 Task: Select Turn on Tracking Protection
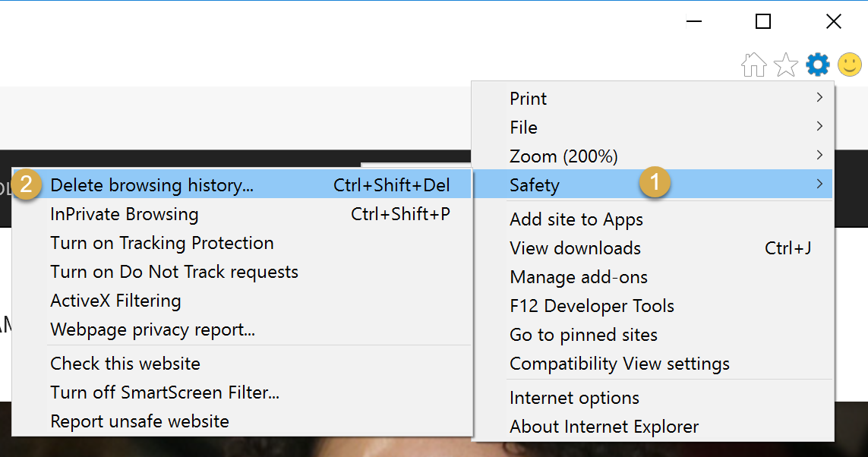click(242, 242)
